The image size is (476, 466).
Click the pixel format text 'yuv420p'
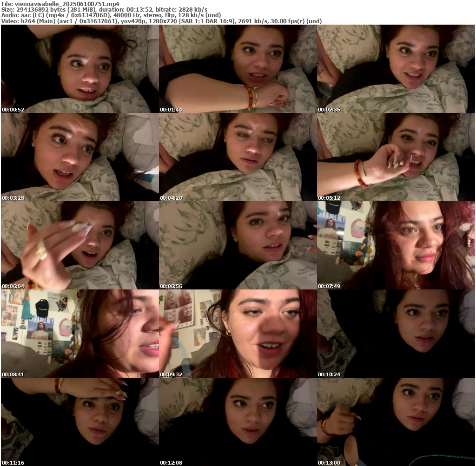pos(133,21)
